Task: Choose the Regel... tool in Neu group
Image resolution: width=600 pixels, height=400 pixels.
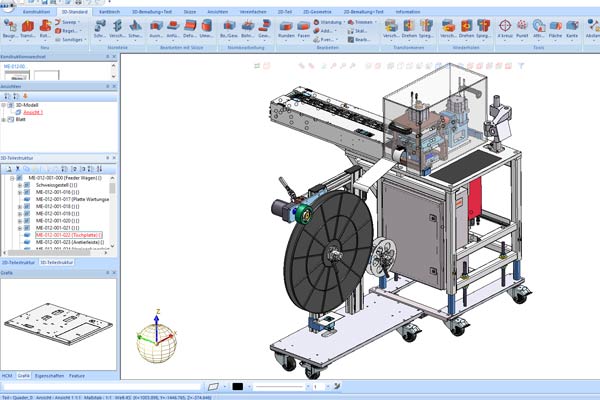Action: (x=67, y=31)
